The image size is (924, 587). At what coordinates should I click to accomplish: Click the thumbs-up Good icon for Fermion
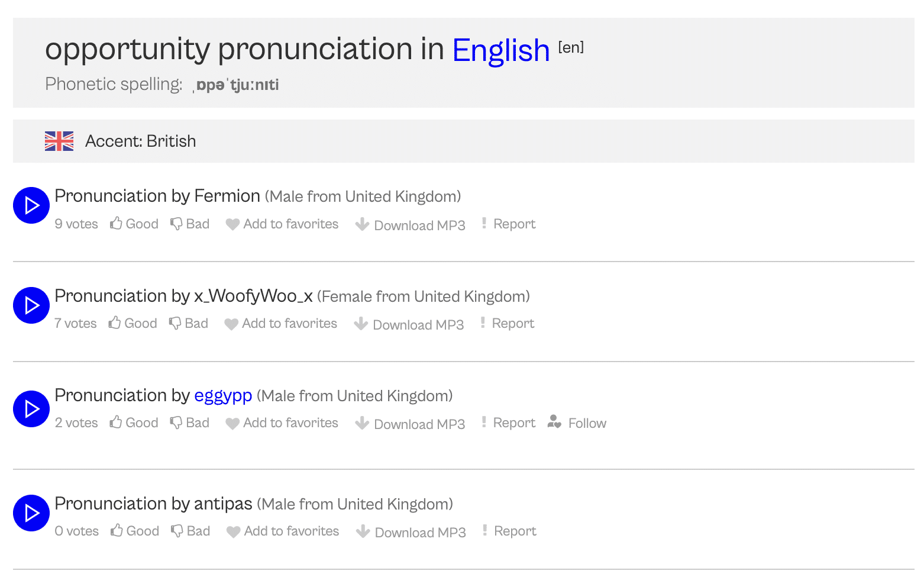click(117, 223)
